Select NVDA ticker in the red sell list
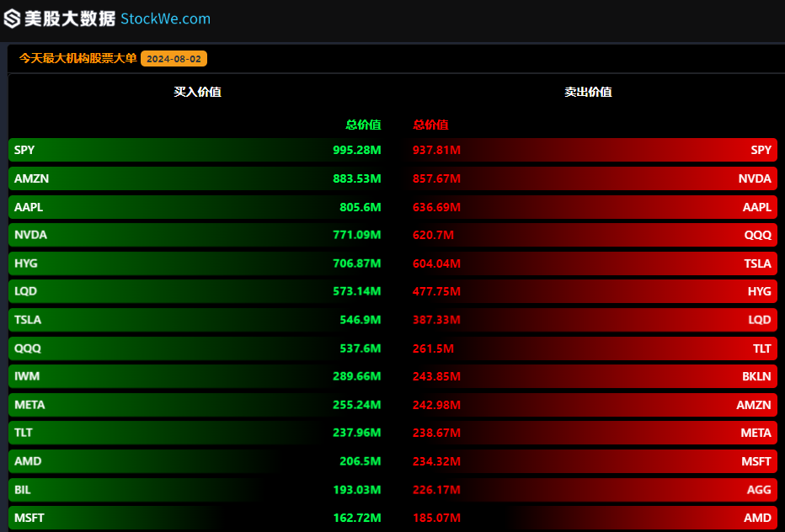 pos(755,178)
